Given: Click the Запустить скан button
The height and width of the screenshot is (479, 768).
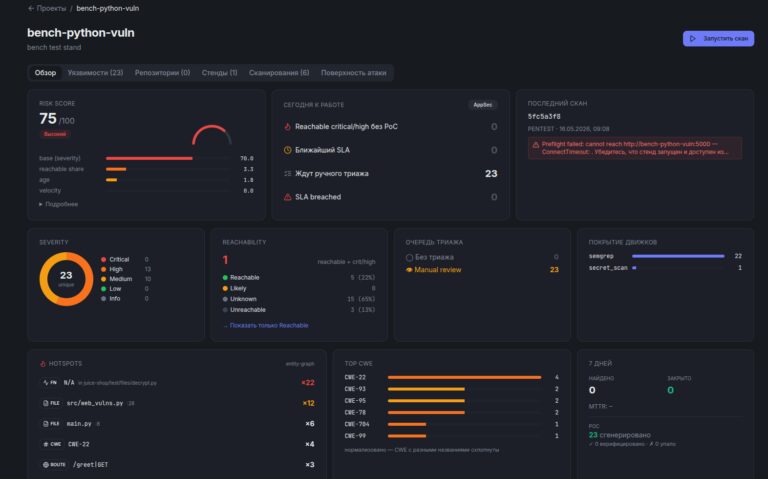Looking at the screenshot, I should pos(719,38).
